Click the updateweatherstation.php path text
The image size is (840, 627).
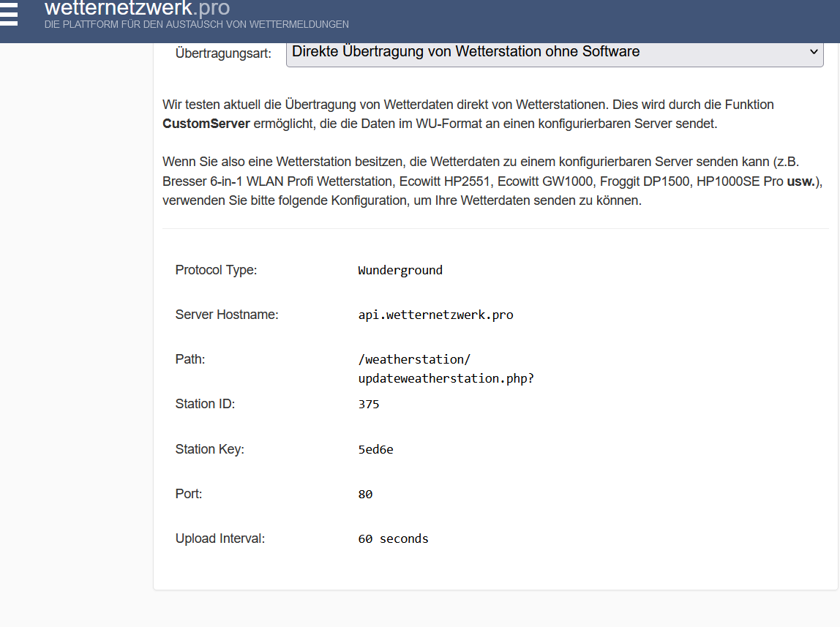446,378
